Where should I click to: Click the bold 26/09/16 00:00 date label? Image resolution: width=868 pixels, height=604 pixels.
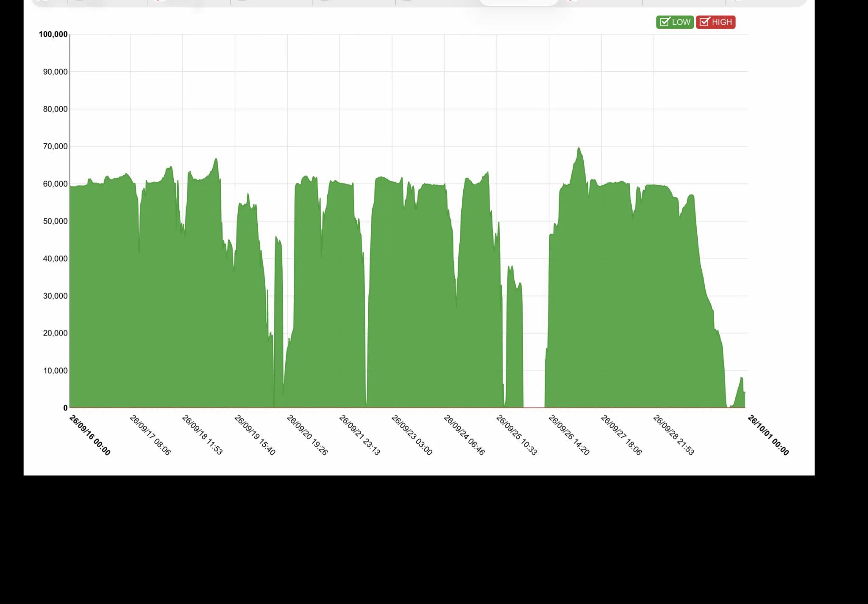click(x=90, y=436)
